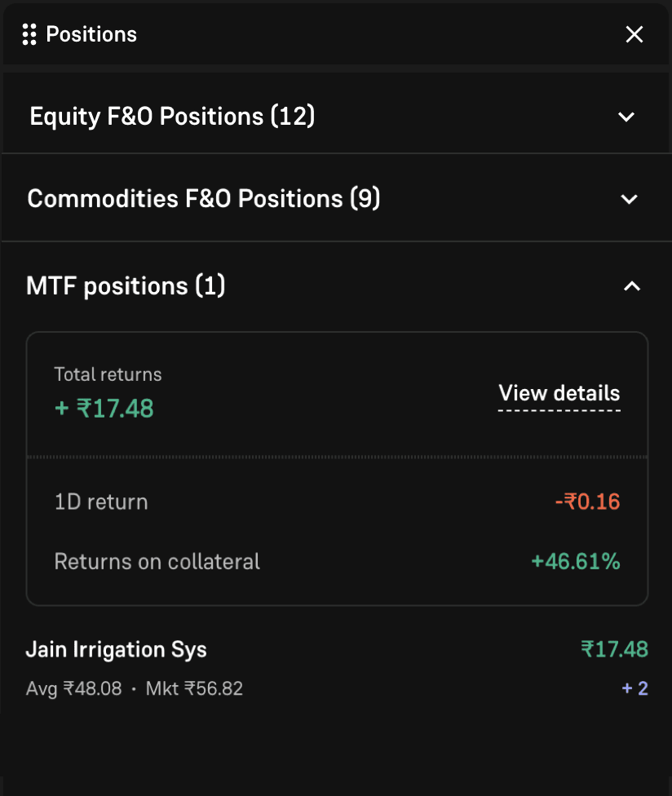Expand Equity F&O Positions chevron
Viewport: 672px width, 796px height.
coord(626,117)
